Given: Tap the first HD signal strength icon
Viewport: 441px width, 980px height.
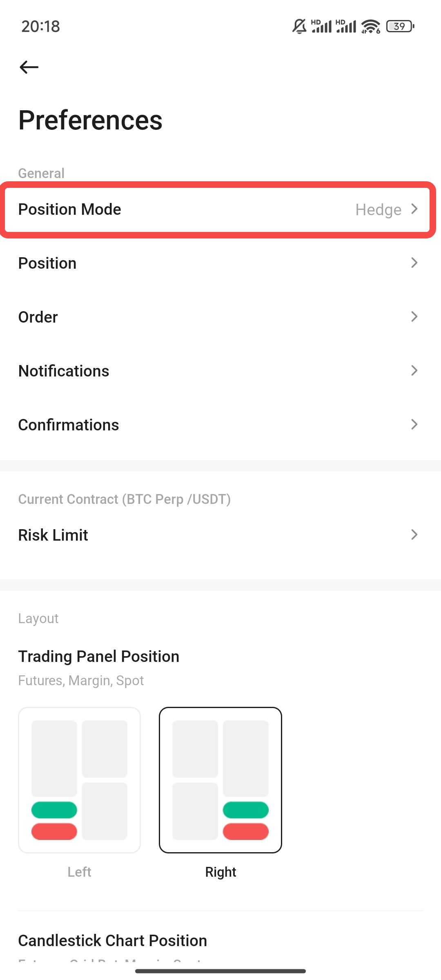Looking at the screenshot, I should pos(321,27).
